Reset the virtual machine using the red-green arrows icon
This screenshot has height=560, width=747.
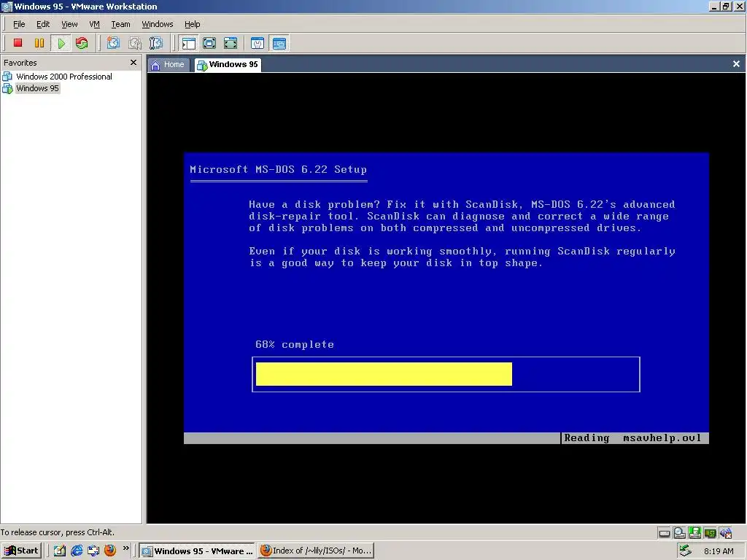click(82, 43)
